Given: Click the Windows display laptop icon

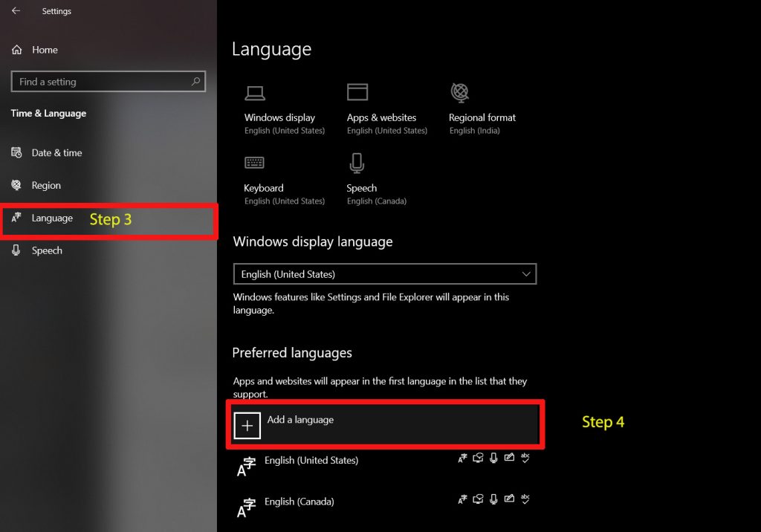Looking at the screenshot, I should pyautogui.click(x=255, y=93).
